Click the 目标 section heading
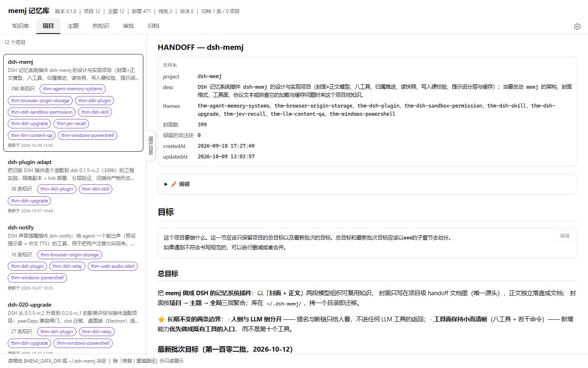Screen dimensions: 588x368 tap(166, 212)
